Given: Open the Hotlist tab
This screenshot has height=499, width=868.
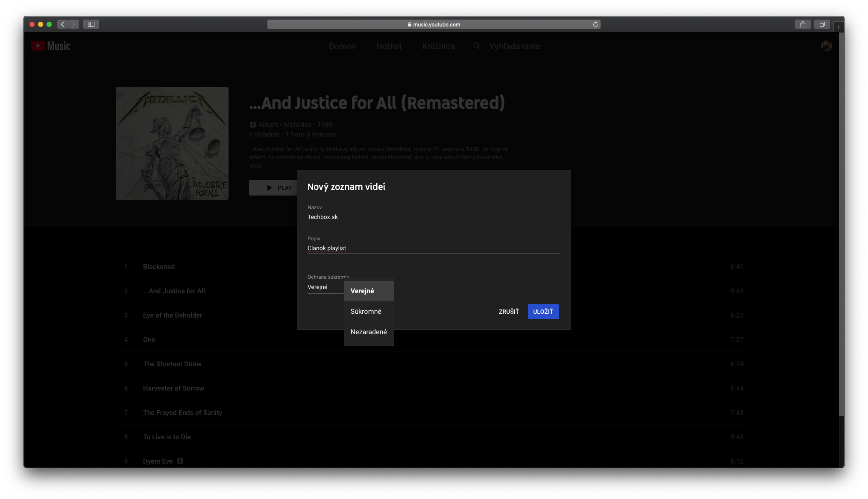Looking at the screenshot, I should tap(389, 46).
